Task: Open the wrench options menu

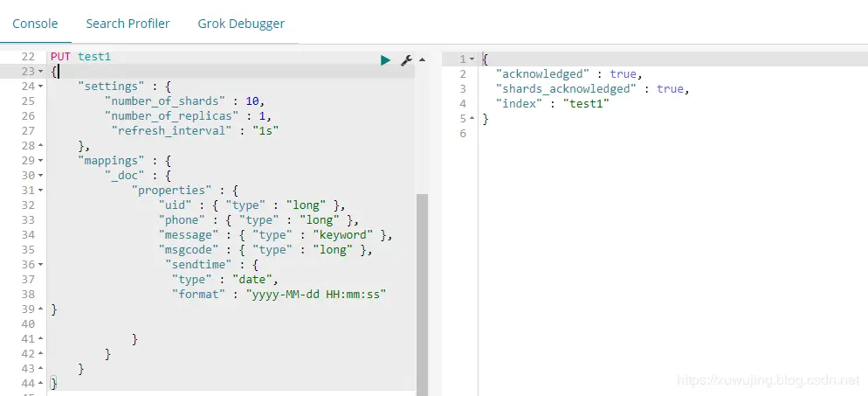Action: [406, 60]
